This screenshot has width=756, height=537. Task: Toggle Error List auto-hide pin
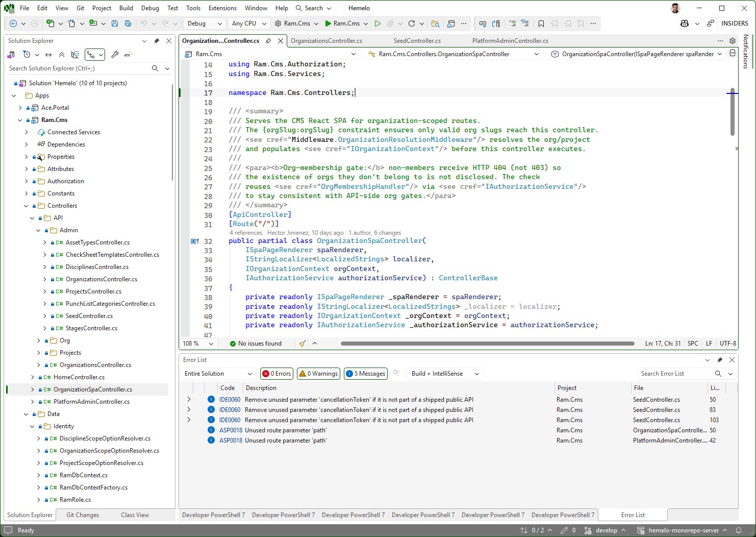(720, 360)
